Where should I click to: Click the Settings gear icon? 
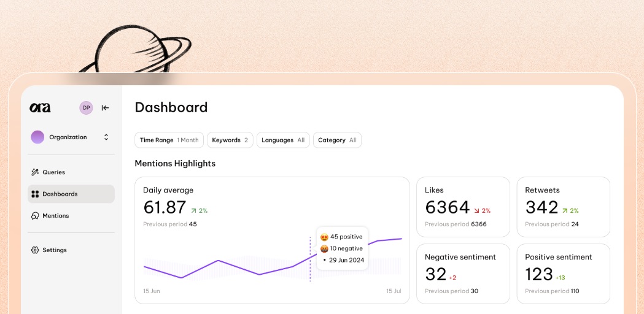pos(35,250)
